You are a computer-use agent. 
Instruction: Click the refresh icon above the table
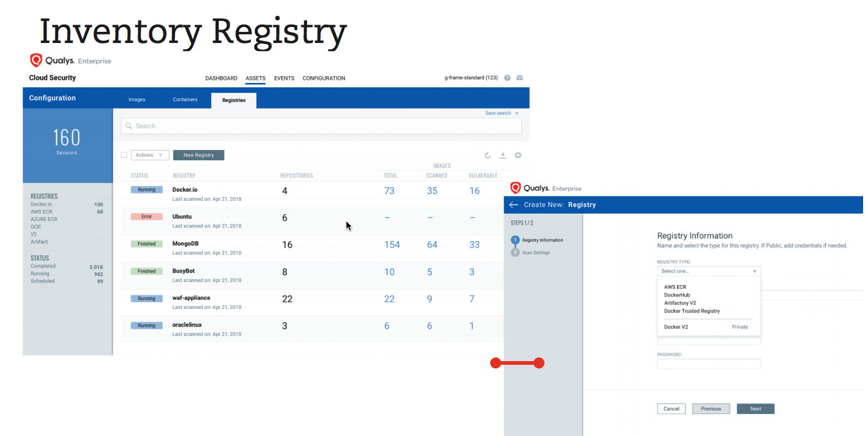coord(488,155)
